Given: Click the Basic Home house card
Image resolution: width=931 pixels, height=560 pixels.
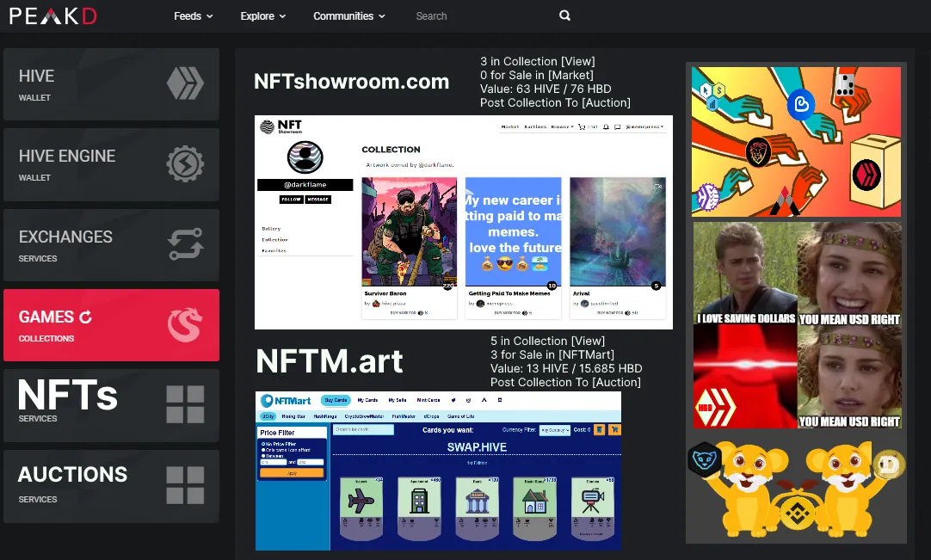Looking at the screenshot, I should tap(535, 508).
